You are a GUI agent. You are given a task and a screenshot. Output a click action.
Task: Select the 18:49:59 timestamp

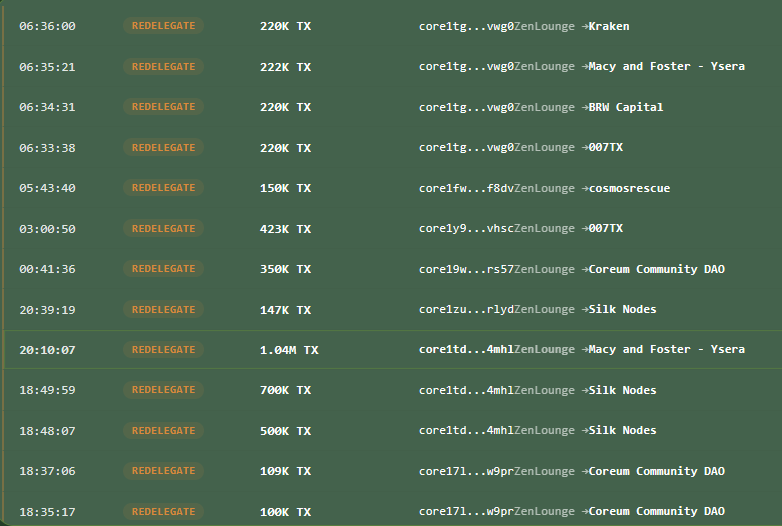(x=47, y=390)
